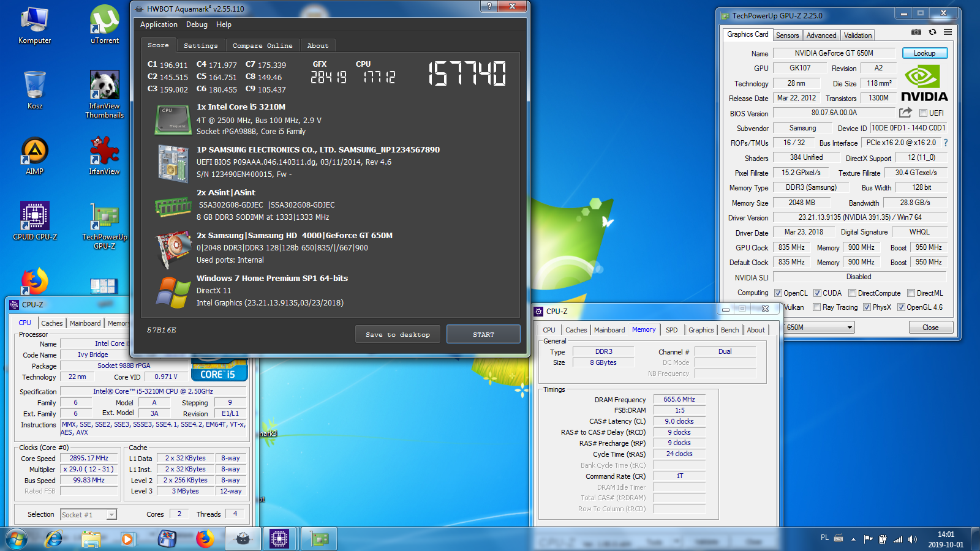This screenshot has width=980, height=551.
Task: Click the BIOS Version 80.07.6A.00.0A field
Action: coord(834,113)
